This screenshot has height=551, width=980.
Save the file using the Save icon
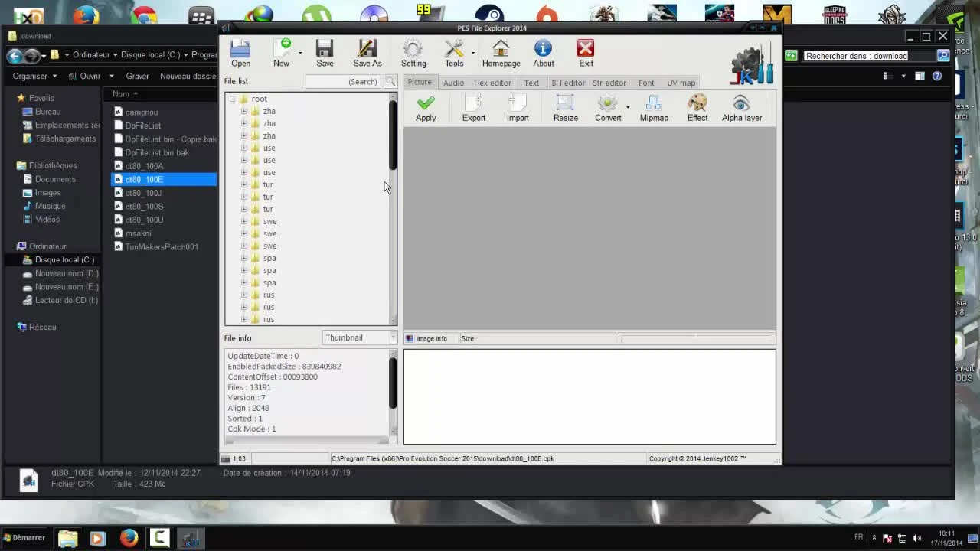tap(325, 54)
